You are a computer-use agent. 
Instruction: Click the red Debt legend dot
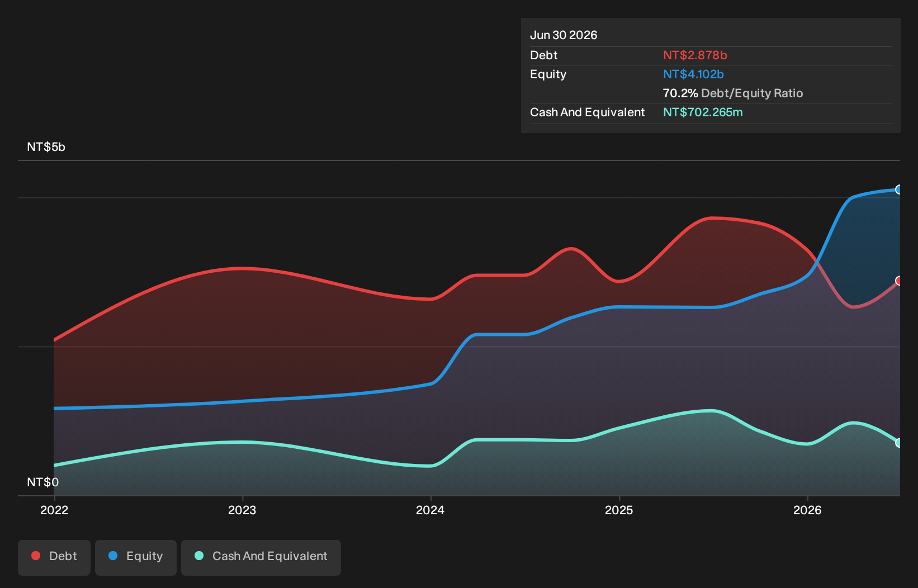(36, 556)
